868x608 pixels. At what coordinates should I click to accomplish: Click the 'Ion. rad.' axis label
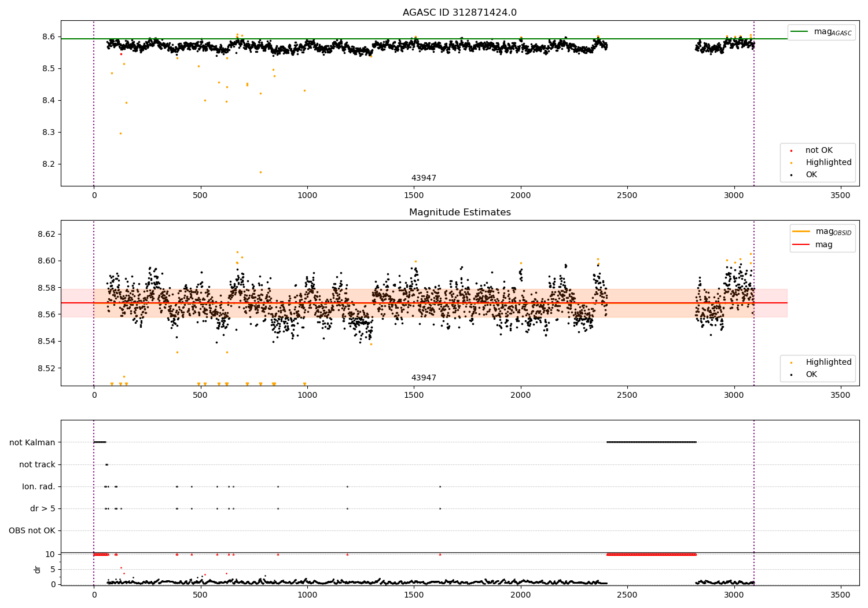(x=39, y=486)
